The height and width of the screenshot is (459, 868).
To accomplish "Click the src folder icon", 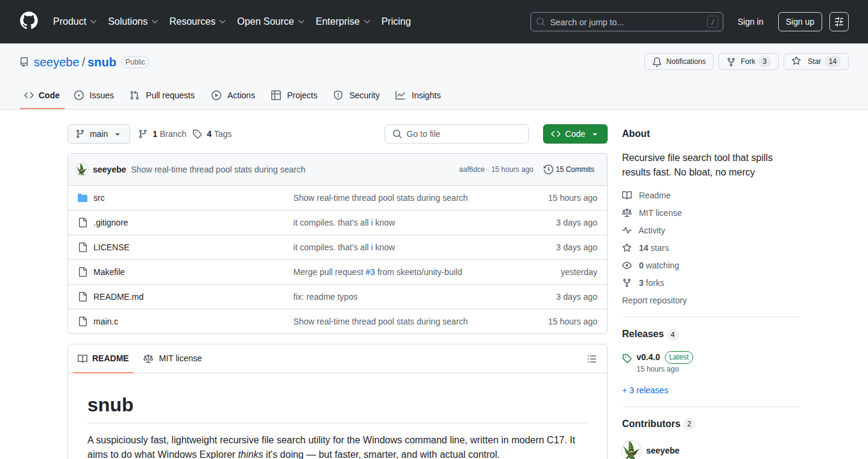I will tap(83, 198).
